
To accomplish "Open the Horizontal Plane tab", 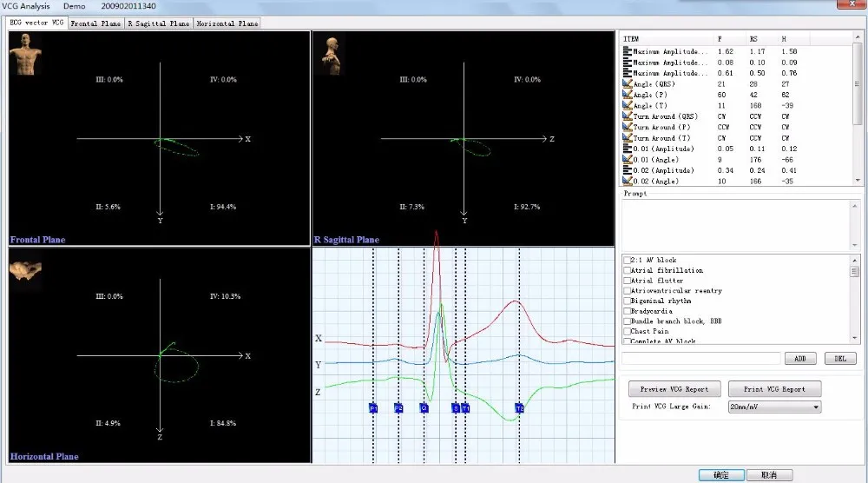I will 227,23.
